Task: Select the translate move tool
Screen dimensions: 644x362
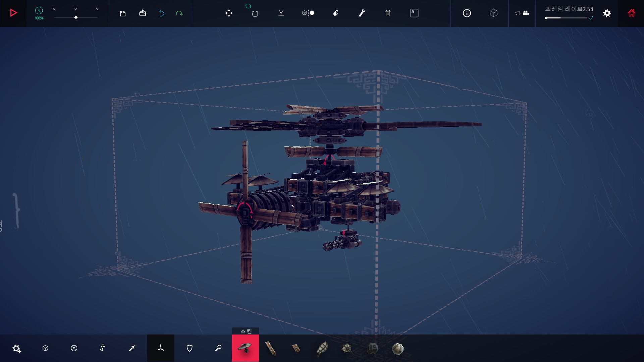Action: (x=229, y=13)
